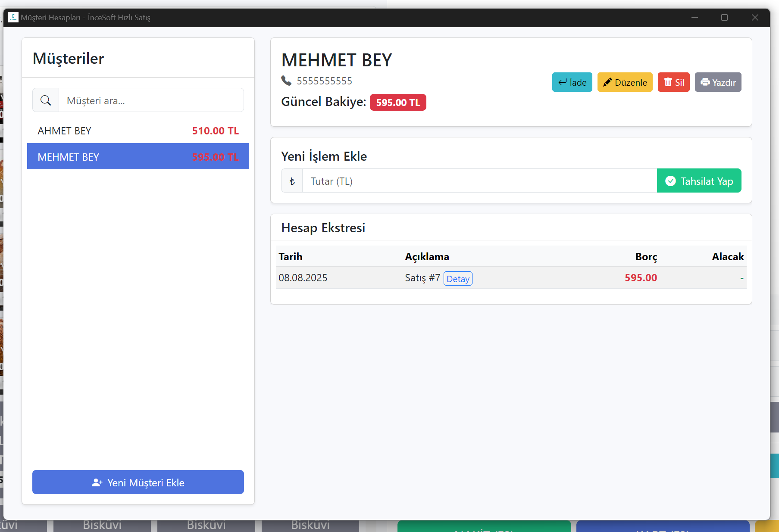Click the Alacak column header

727,257
